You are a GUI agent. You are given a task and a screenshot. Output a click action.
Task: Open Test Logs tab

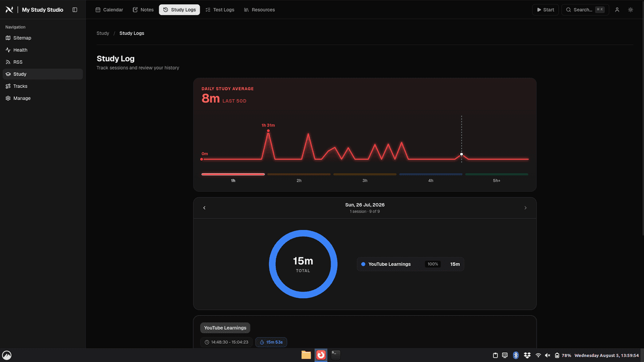coord(220,10)
